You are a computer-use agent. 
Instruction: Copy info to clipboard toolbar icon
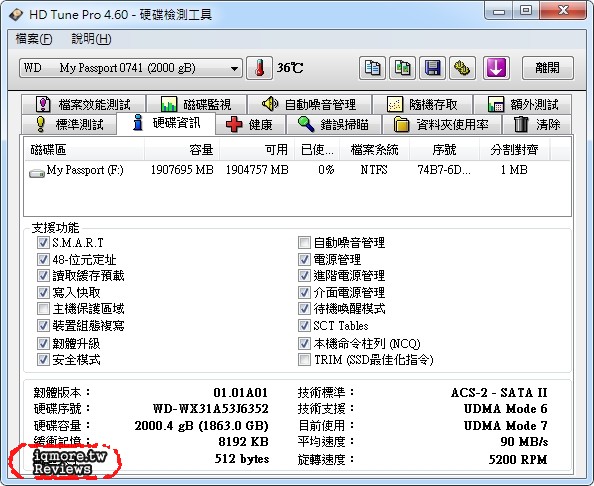[x=372, y=68]
